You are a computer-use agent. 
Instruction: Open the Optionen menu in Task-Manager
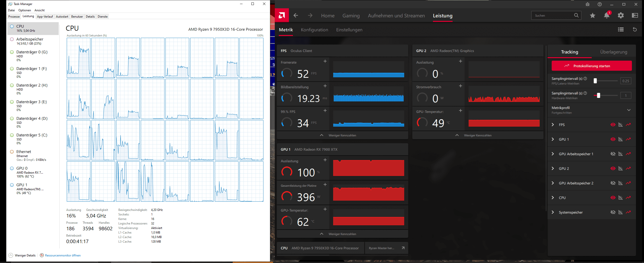tap(25, 10)
